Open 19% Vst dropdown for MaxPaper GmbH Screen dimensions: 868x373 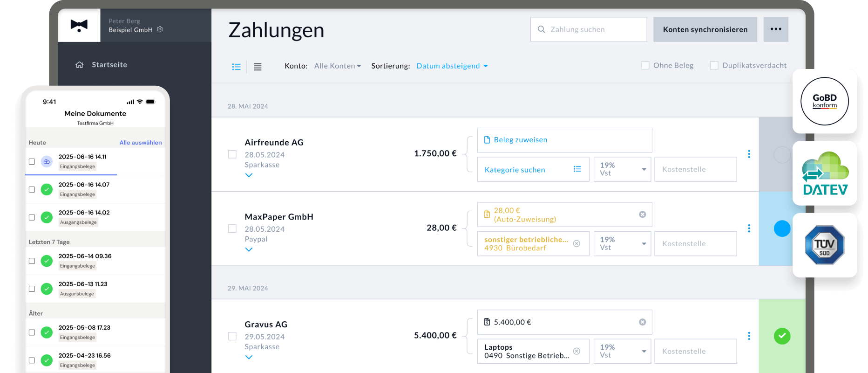tap(622, 243)
